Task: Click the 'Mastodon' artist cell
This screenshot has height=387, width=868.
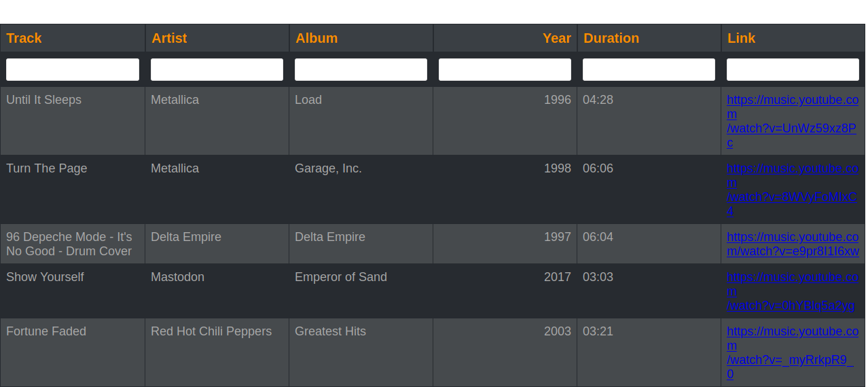Action: [217, 291]
